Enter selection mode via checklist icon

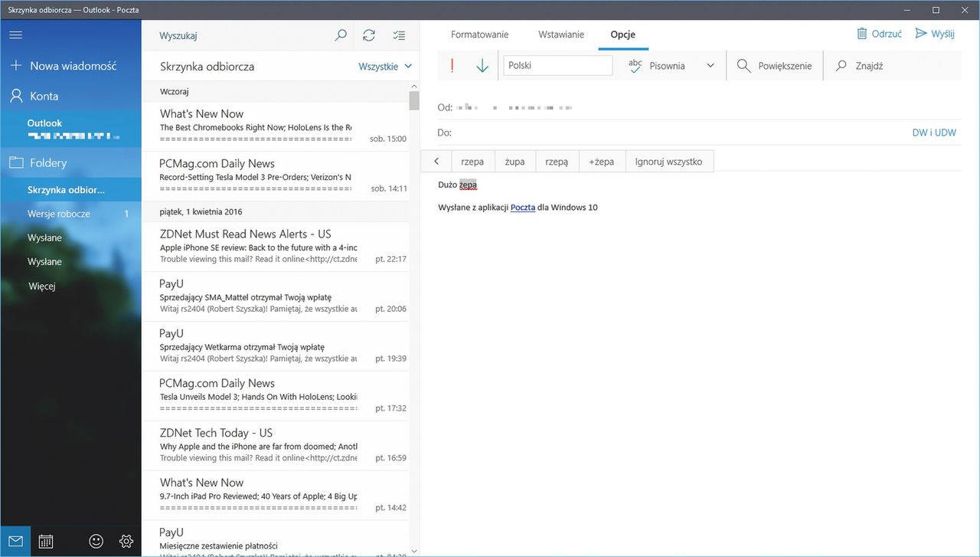tap(398, 35)
